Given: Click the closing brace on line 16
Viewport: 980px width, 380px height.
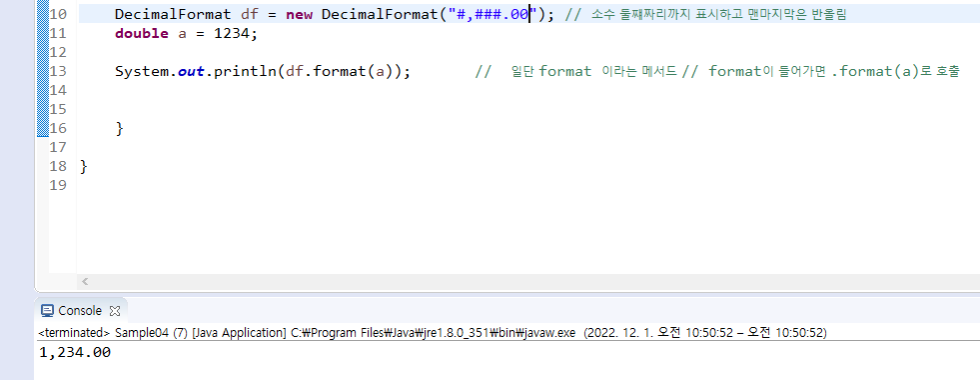Looking at the screenshot, I should 120,128.
